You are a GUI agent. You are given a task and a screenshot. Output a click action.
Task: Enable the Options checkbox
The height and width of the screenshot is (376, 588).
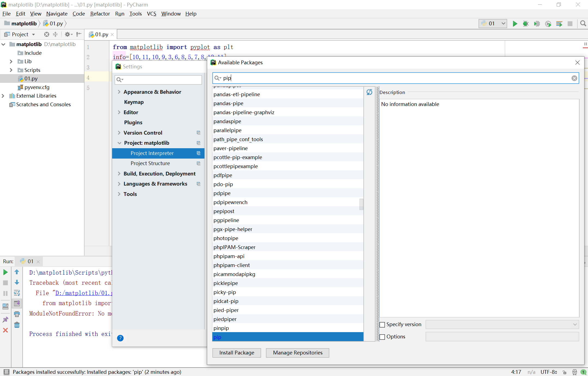382,337
